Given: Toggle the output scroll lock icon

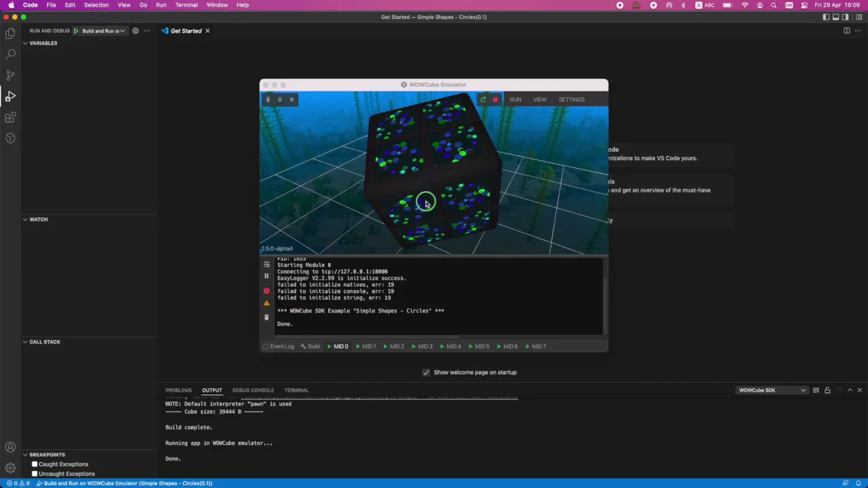Looking at the screenshot, I should click(827, 390).
